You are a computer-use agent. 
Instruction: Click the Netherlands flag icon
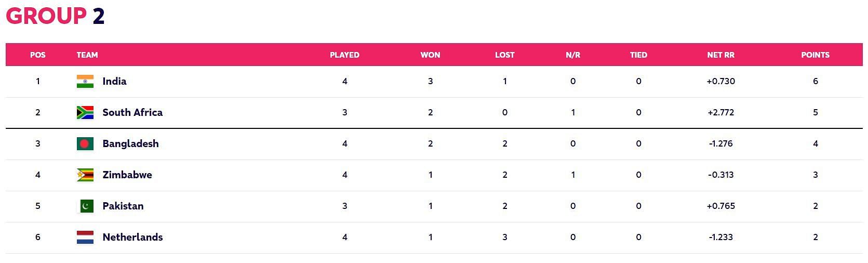(x=85, y=238)
